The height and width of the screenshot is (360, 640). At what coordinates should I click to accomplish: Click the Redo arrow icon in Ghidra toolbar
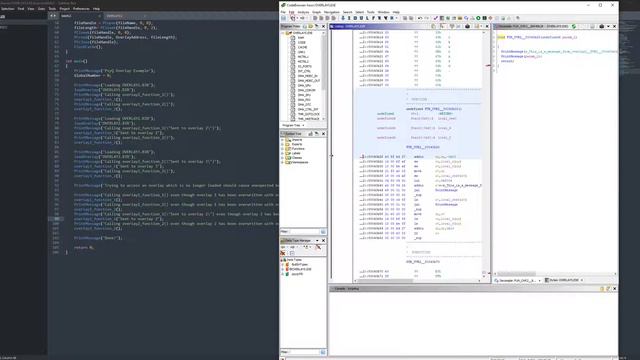click(x=427, y=18)
